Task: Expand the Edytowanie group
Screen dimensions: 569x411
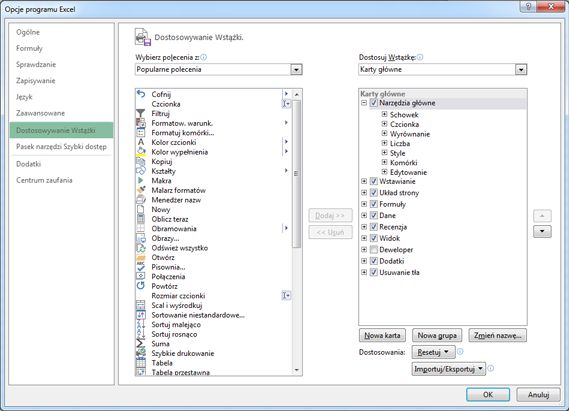Action: click(x=385, y=172)
